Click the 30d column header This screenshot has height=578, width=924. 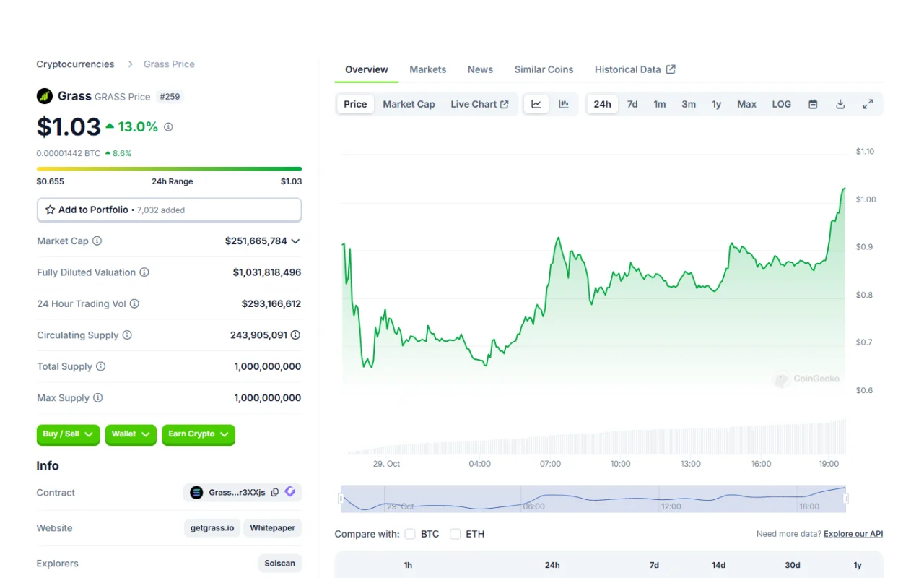(x=793, y=565)
